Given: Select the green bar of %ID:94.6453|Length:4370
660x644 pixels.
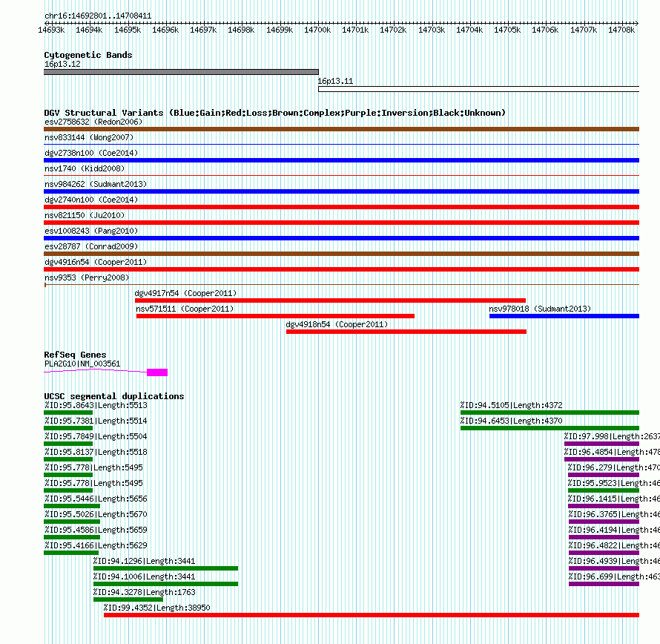Looking at the screenshot, I should click(x=550, y=428).
